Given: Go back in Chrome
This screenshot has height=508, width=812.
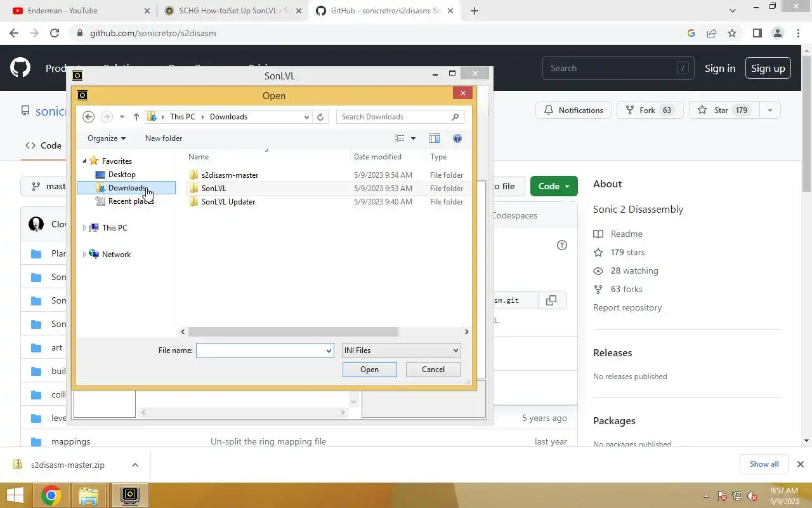Looking at the screenshot, I should tap(14, 33).
